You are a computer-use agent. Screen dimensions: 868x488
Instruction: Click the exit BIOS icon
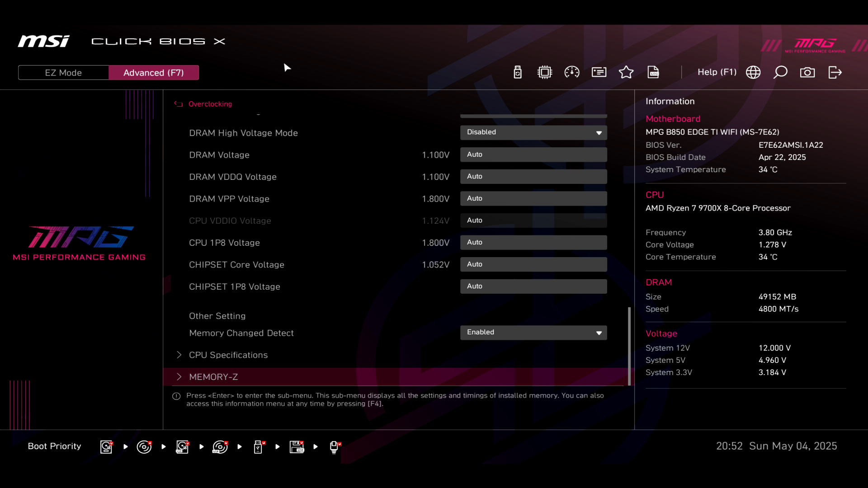[835, 72]
